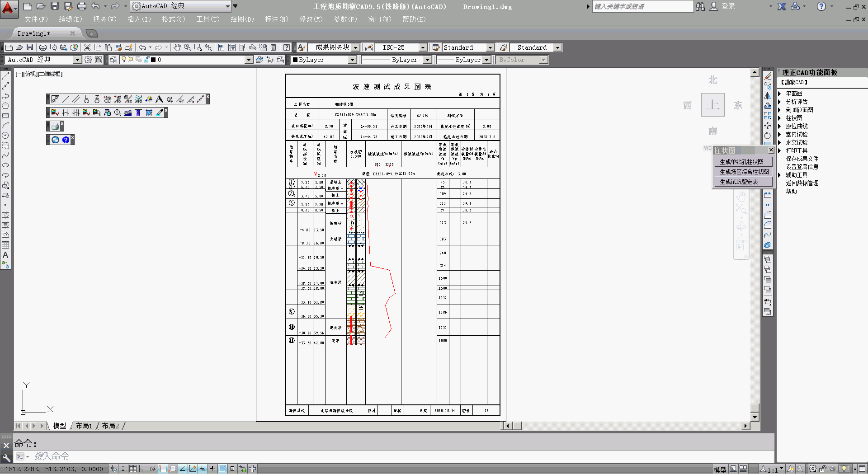Toggle Object Snap in the status bar
This screenshot has width=868, height=474.
(x=163, y=469)
